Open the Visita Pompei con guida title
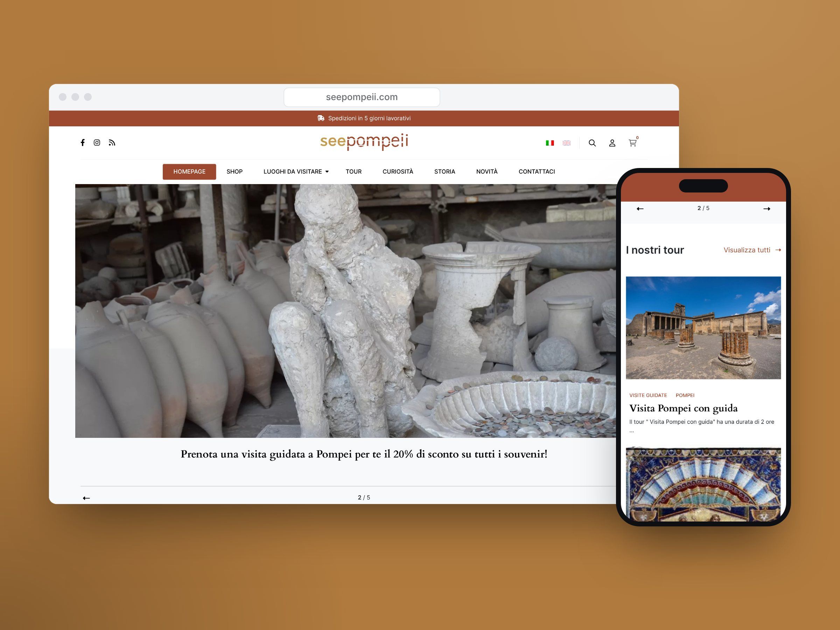The image size is (840, 630). click(x=683, y=408)
